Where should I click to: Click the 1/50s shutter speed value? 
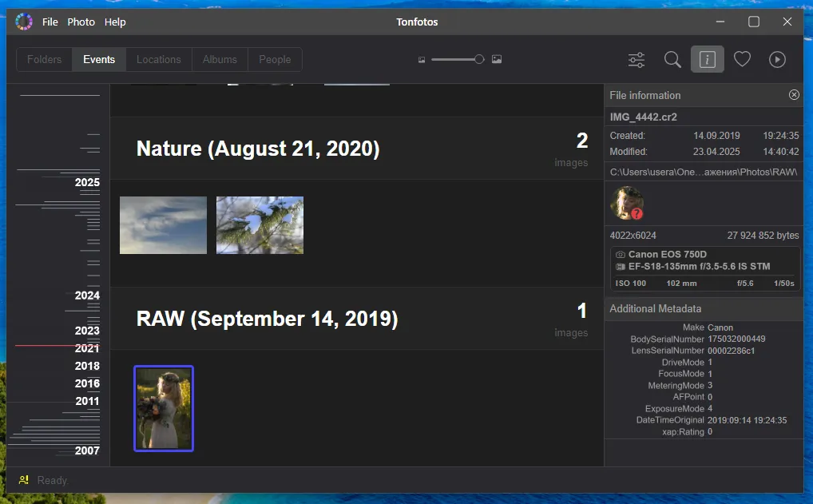point(784,283)
